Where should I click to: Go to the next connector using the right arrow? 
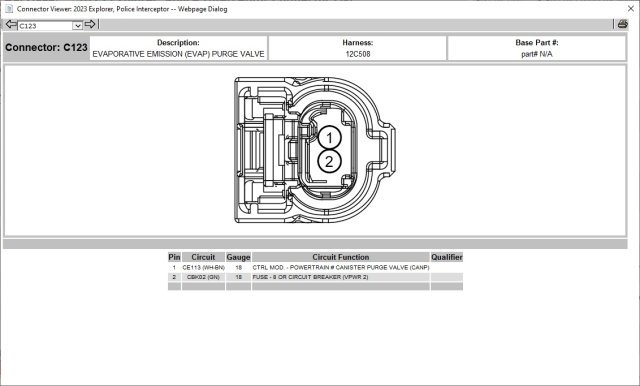pos(90,24)
